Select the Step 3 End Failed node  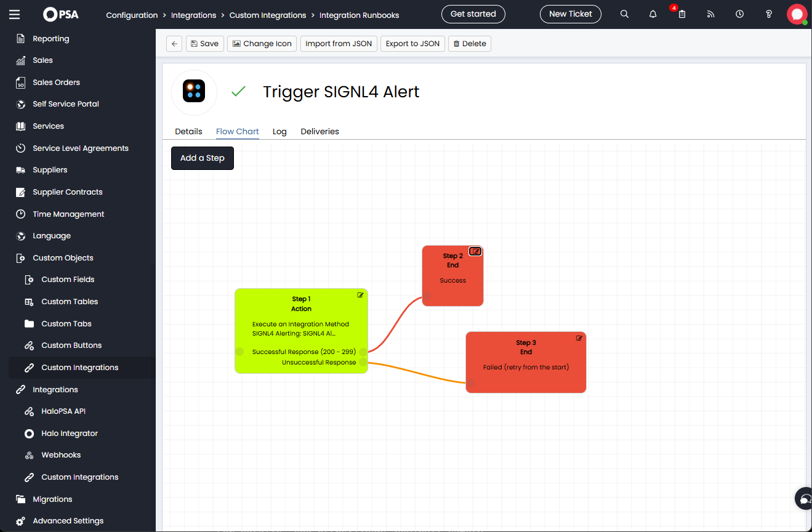coord(526,362)
